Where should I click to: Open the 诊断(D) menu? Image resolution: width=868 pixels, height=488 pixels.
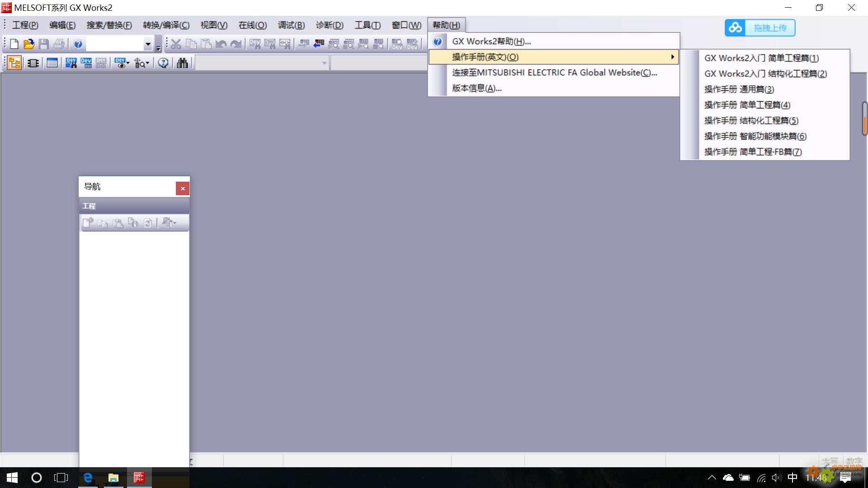[330, 25]
